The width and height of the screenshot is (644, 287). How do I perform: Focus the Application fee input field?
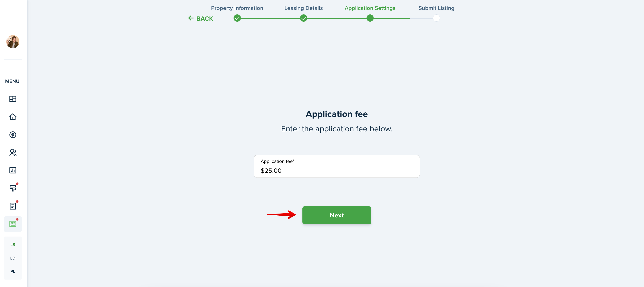[x=337, y=166]
